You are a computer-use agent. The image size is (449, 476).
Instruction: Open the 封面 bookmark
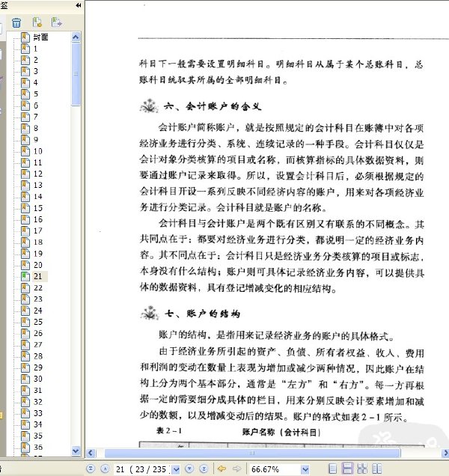tap(40, 37)
